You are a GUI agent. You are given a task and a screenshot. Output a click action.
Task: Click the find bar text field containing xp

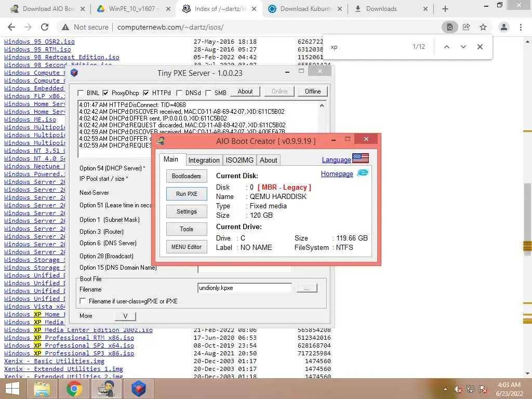[x=368, y=47]
